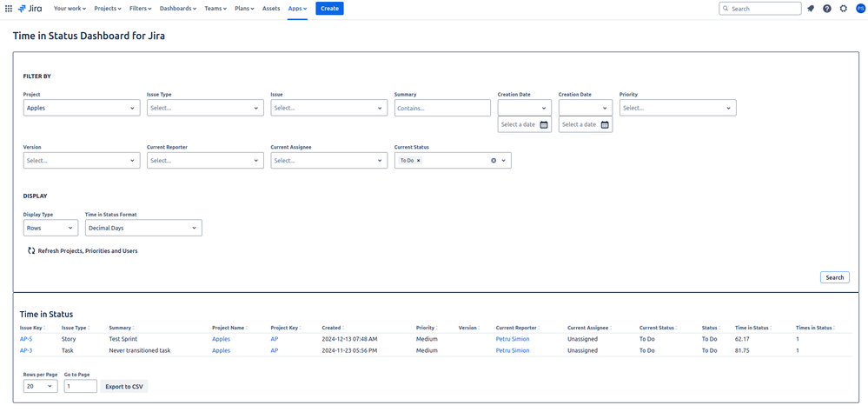Open the Issue dropdown
This screenshot has width=868, height=412.
(x=328, y=108)
